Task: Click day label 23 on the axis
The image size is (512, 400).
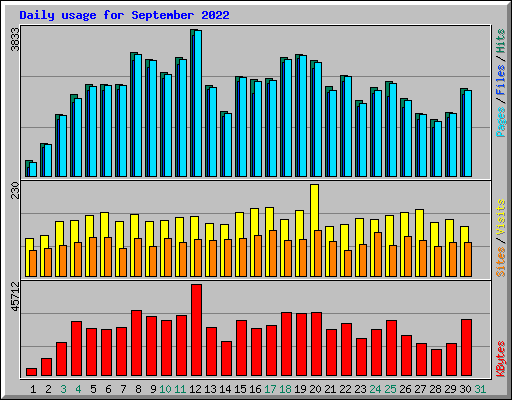Action: (360, 389)
